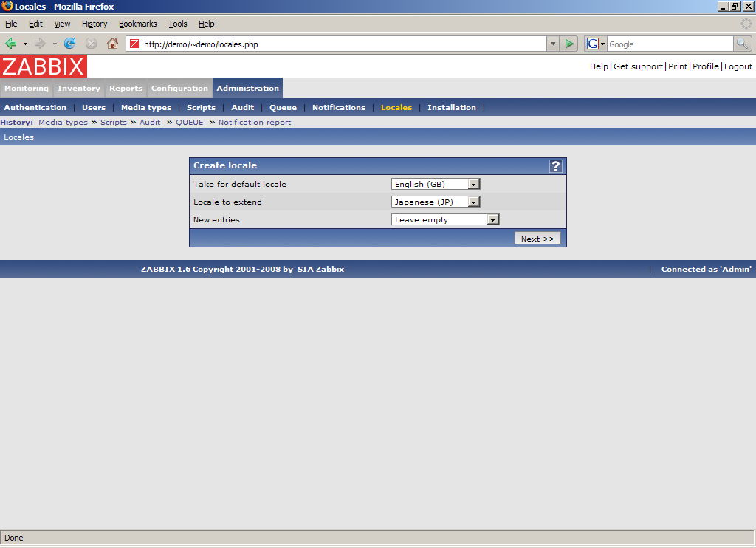The height and width of the screenshot is (548, 756).
Task: Click the browser Back arrow icon
Action: pos(10,44)
